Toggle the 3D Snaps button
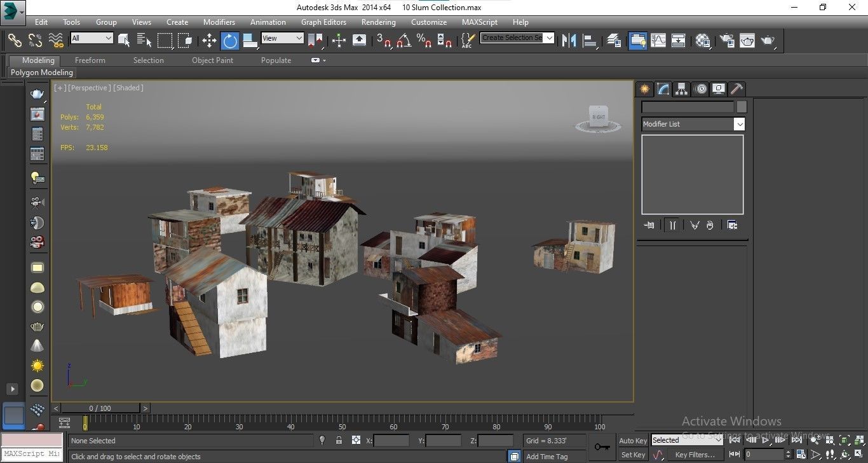 tap(384, 40)
